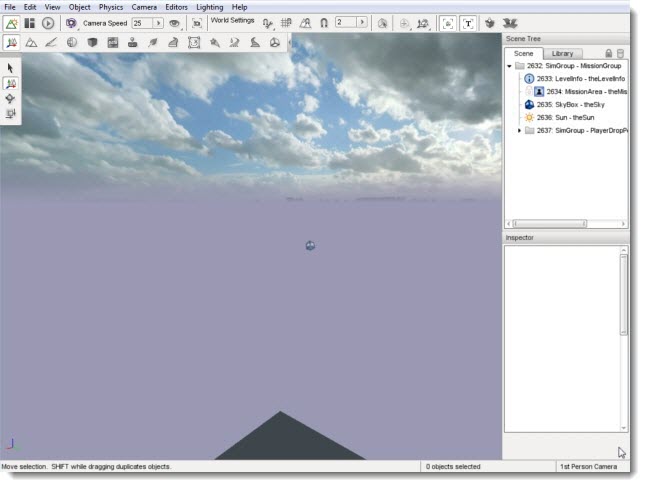Click the explode prefab icon
Screen dimensions: 645x487
click(510, 23)
